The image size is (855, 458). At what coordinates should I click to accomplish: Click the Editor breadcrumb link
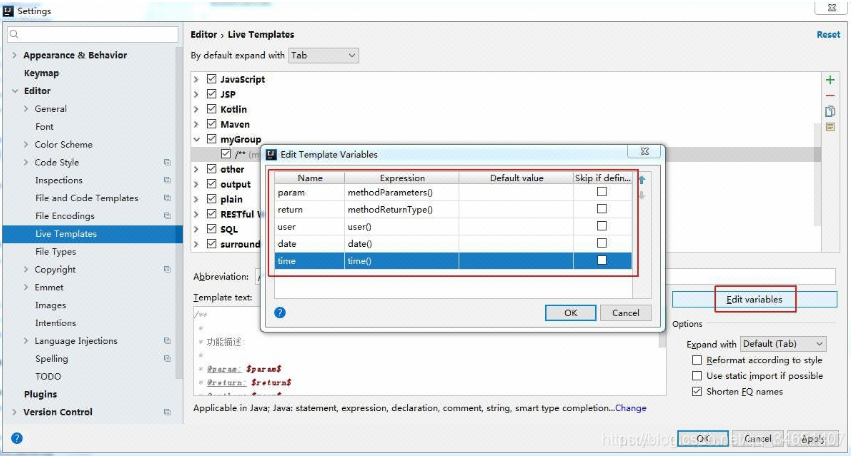pos(204,34)
